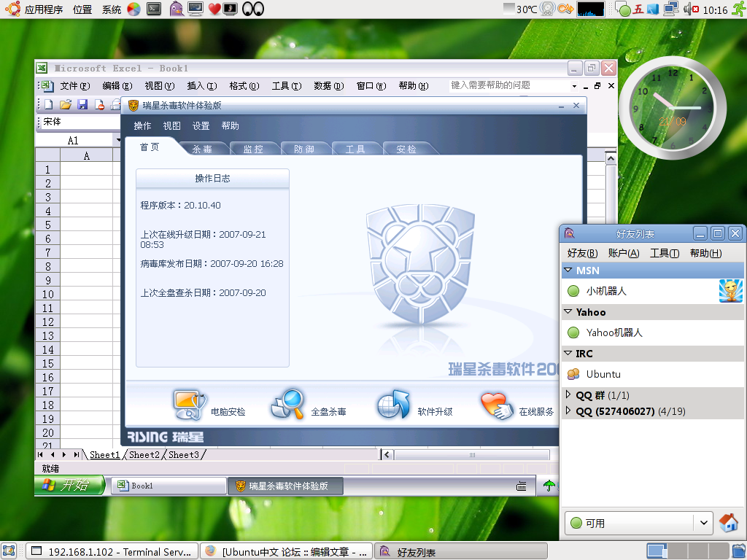
Task: Switch to the 监控 tab in Rising
Action: point(253,149)
